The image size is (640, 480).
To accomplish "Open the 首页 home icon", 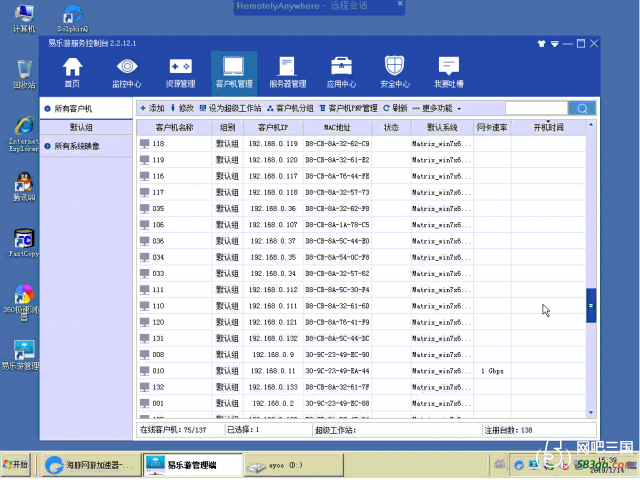I will (x=72, y=73).
